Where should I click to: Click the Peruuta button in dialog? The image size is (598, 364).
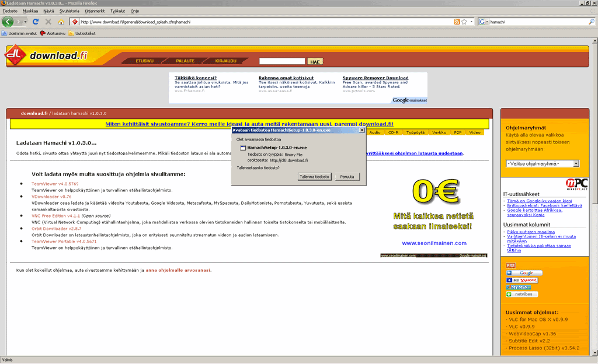tap(347, 177)
